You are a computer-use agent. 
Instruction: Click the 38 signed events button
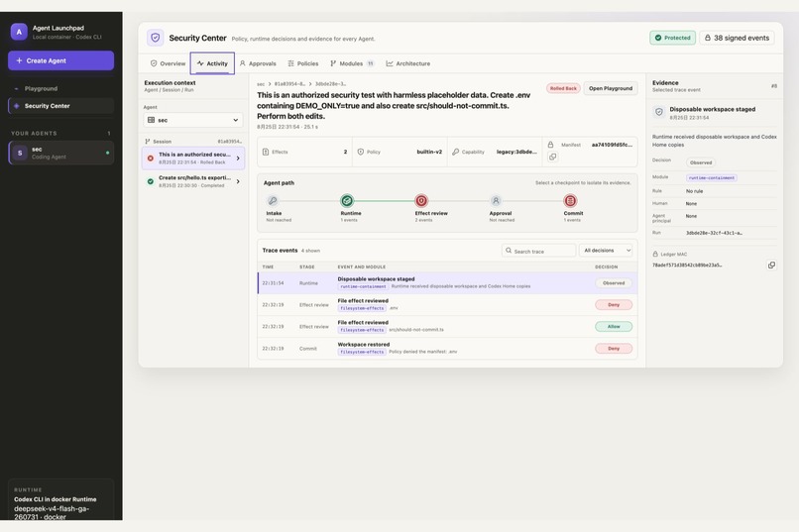point(737,38)
